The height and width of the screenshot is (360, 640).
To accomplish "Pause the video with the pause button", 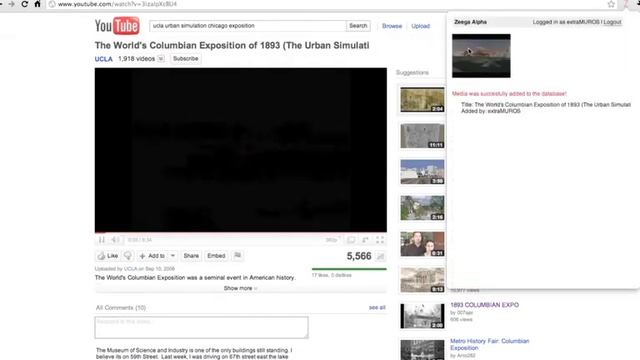I will 102,240.
